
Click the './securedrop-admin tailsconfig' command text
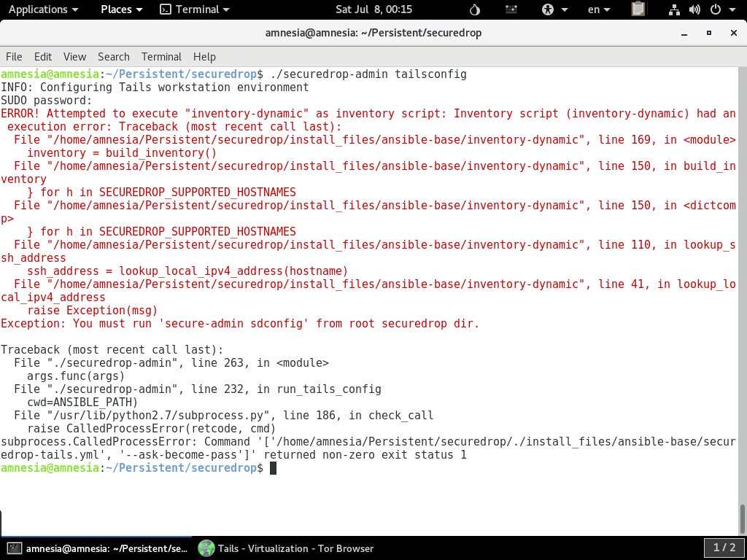tap(368, 74)
